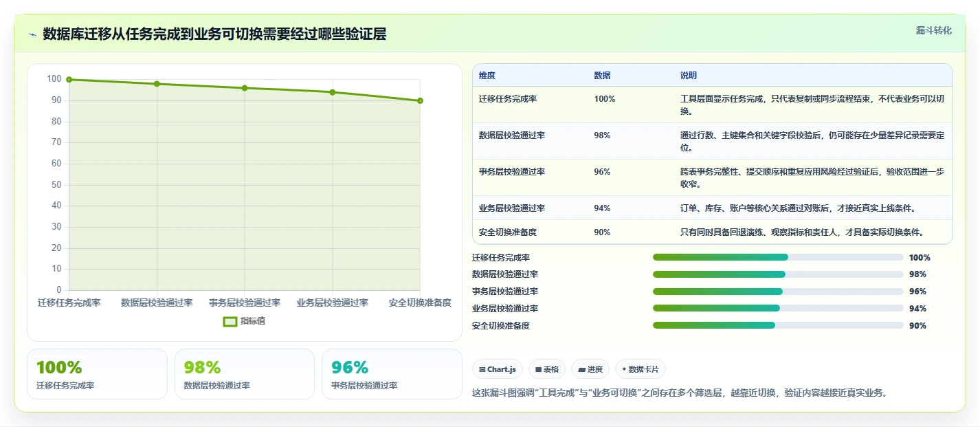Open the 96% 事务层校验通过率 data card
980x427 pixels.
[392, 374]
